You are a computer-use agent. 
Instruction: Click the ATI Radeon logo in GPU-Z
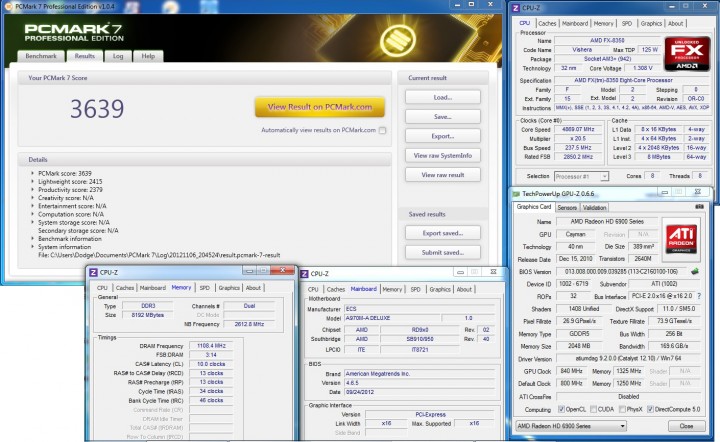coord(681,239)
